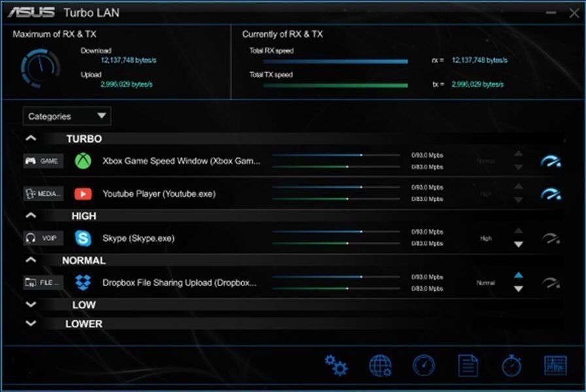Image resolution: width=586 pixels, height=392 pixels.
Task: Click Skype's High priority label
Action: (x=486, y=238)
